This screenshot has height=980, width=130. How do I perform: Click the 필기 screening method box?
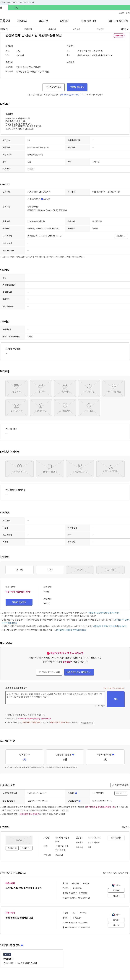80,570
